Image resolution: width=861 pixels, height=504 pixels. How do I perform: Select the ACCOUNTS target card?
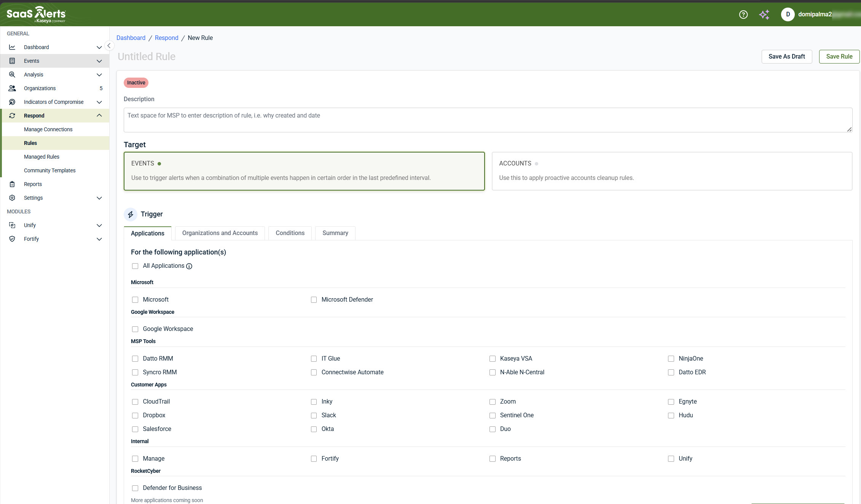(x=672, y=171)
